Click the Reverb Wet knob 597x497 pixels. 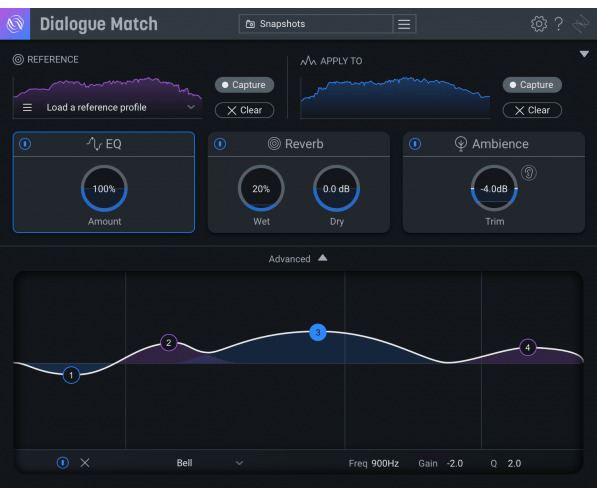click(x=261, y=189)
